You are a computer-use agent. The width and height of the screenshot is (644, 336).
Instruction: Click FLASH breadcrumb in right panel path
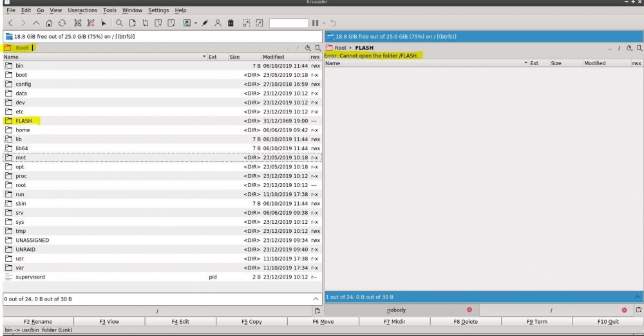pos(365,48)
